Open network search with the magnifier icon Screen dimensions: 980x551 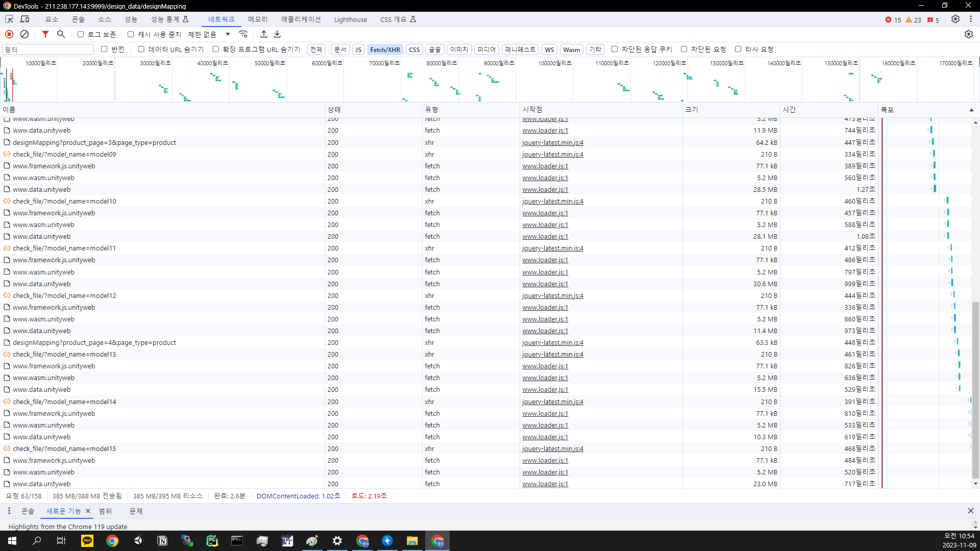(x=61, y=34)
